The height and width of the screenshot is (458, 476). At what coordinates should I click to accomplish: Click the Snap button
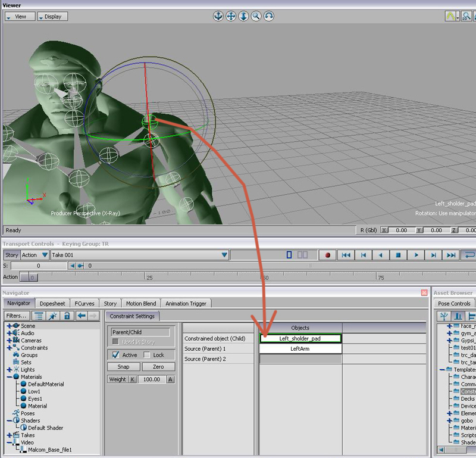[124, 367]
